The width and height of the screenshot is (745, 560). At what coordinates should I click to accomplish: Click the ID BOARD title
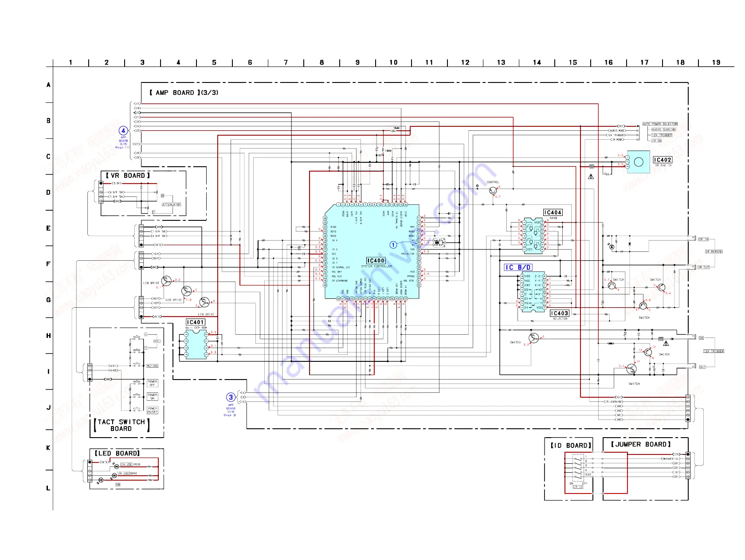(571, 445)
